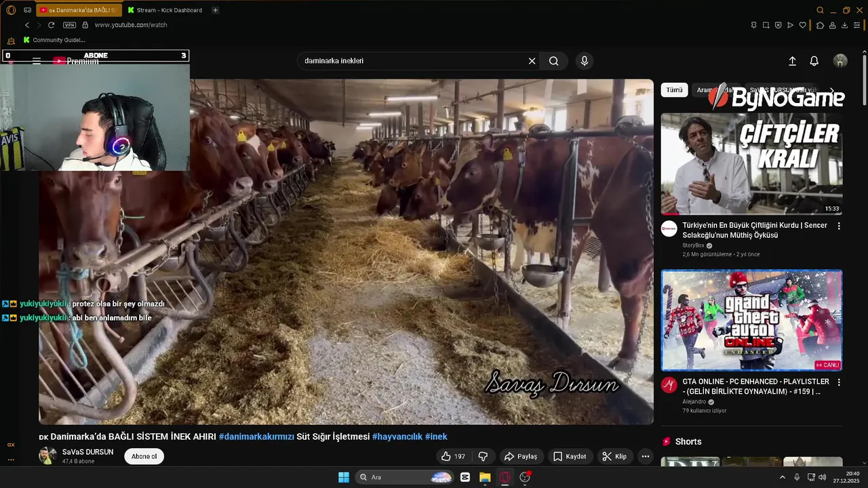Open the Opera GX menu logo
The image size is (868, 488).
coord(11,10)
